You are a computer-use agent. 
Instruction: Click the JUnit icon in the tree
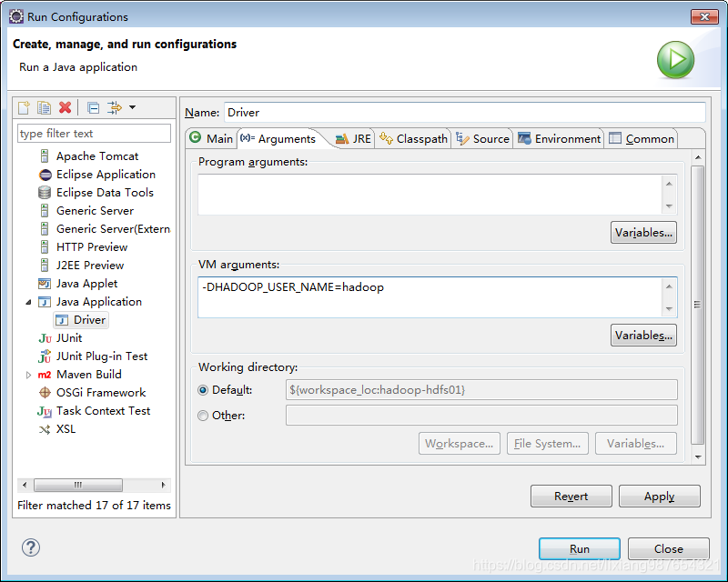coord(45,338)
